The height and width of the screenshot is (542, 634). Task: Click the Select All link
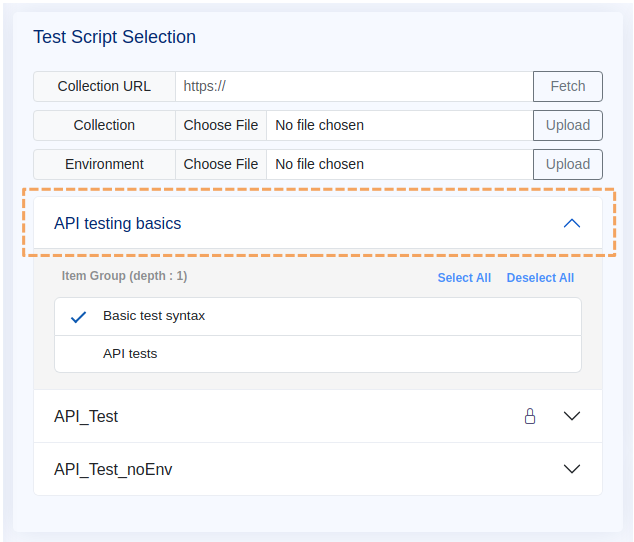point(464,278)
